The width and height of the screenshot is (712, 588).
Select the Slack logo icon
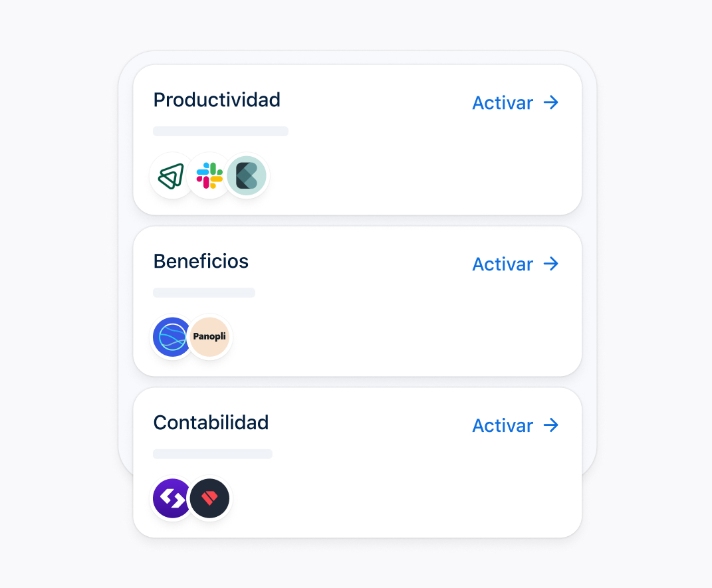[x=209, y=175]
